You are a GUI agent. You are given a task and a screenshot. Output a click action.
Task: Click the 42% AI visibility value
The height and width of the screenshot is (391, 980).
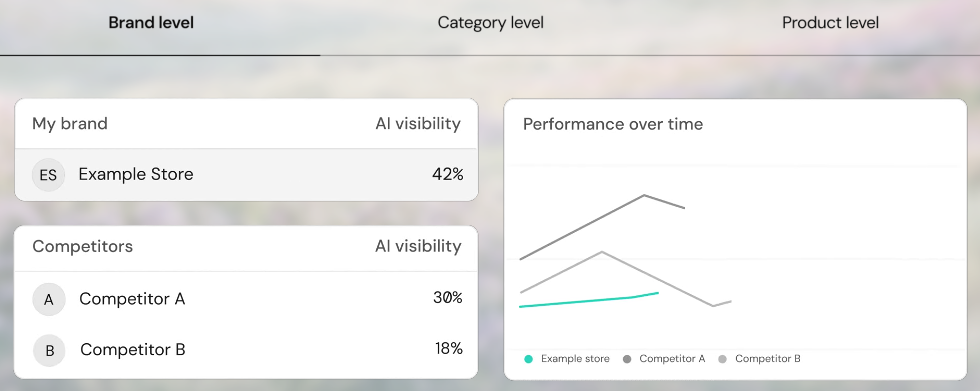pos(448,174)
